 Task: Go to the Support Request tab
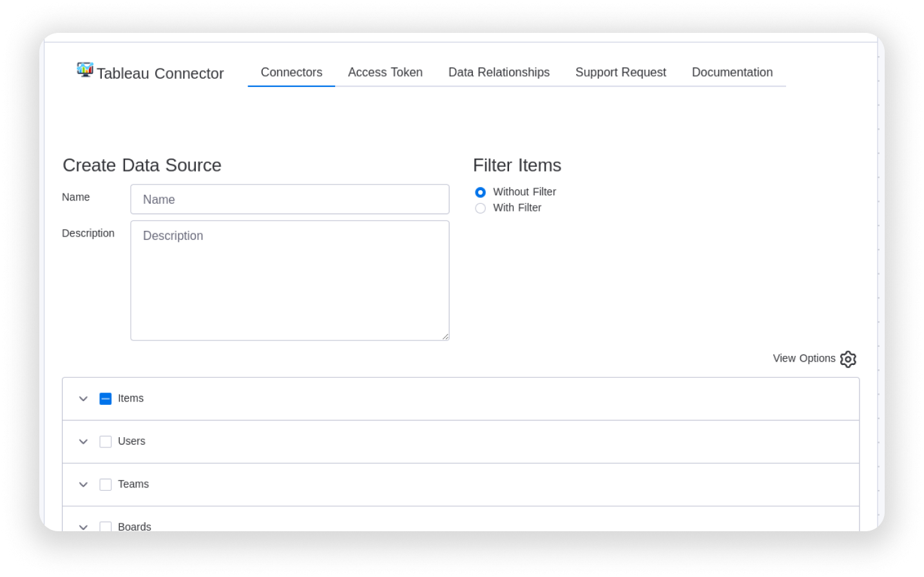click(x=621, y=72)
